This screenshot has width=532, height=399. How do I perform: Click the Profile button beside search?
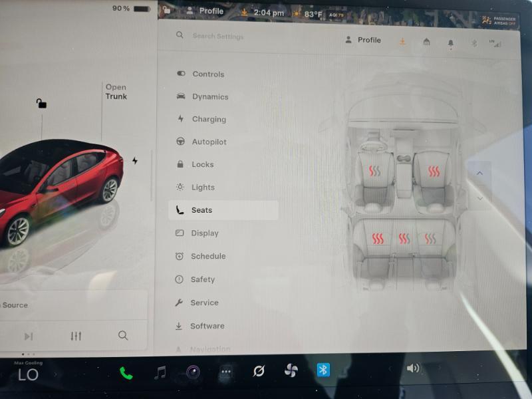[x=363, y=41]
